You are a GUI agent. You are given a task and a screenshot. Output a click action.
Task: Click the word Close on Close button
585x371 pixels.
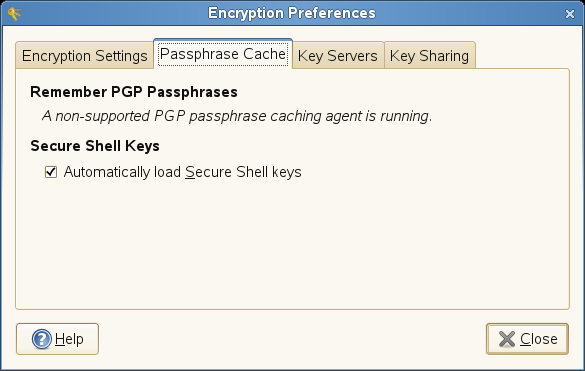tap(539, 339)
